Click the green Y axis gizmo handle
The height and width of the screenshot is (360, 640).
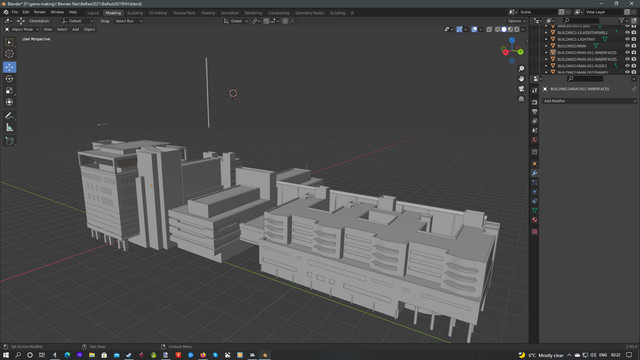click(x=520, y=52)
